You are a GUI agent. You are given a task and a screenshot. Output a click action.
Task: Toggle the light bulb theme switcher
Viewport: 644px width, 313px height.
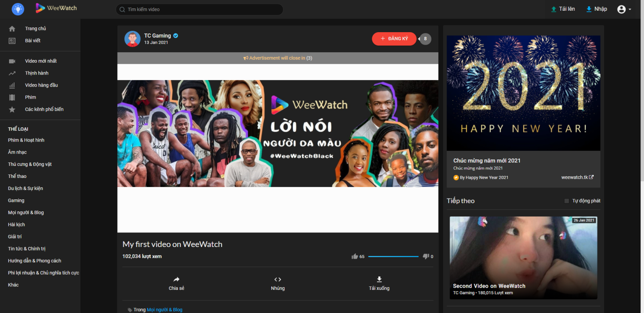click(18, 9)
